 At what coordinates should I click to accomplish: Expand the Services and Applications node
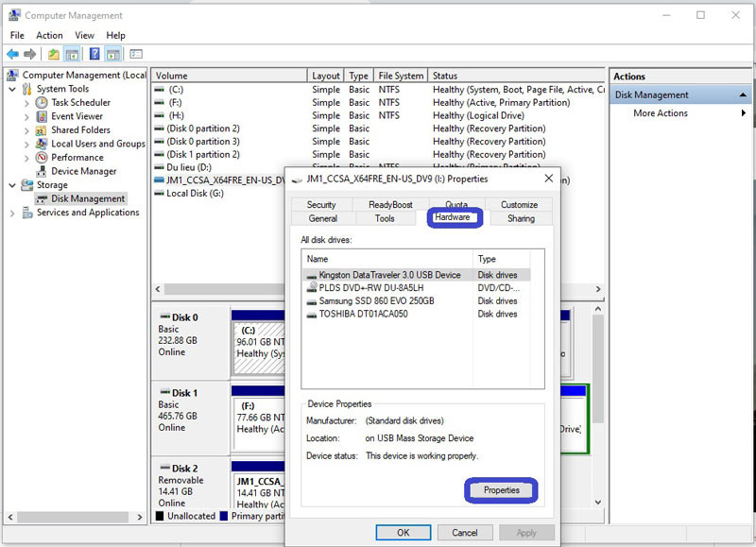pyautogui.click(x=12, y=213)
